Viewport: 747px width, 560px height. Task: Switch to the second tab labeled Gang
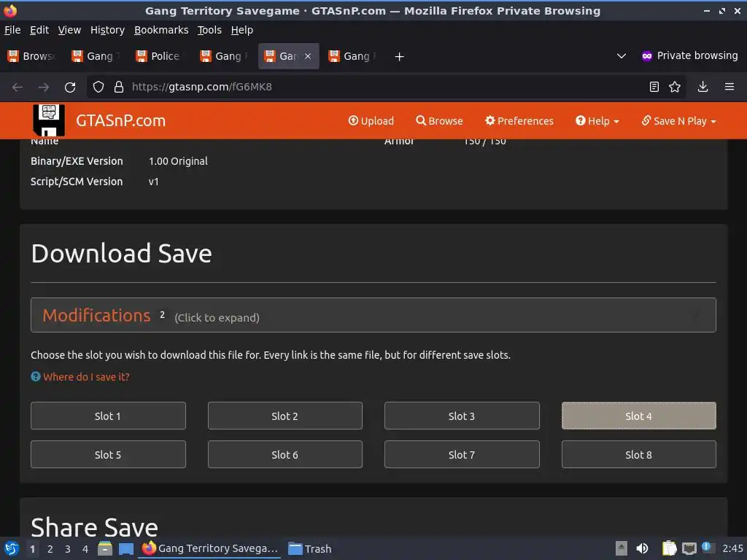click(225, 56)
